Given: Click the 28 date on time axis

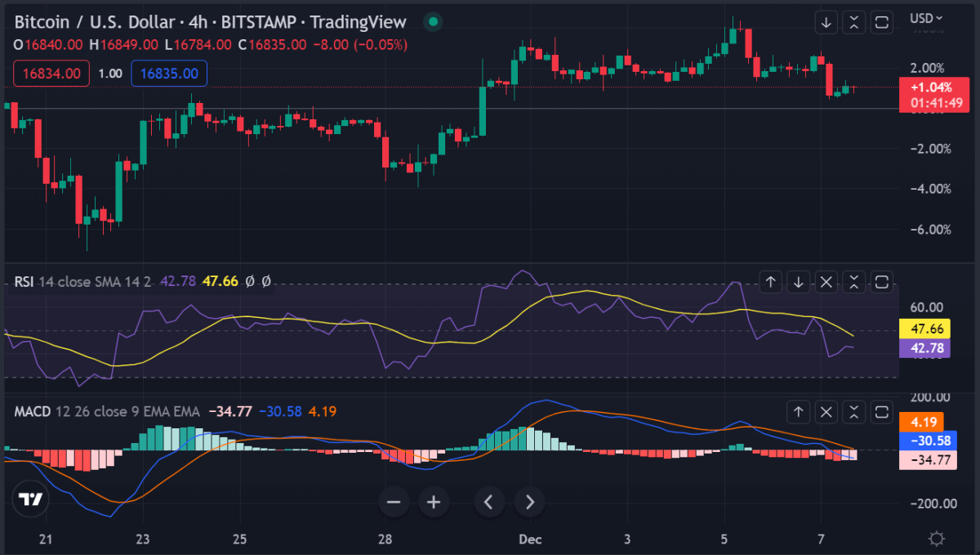Looking at the screenshot, I should pyautogui.click(x=385, y=539).
